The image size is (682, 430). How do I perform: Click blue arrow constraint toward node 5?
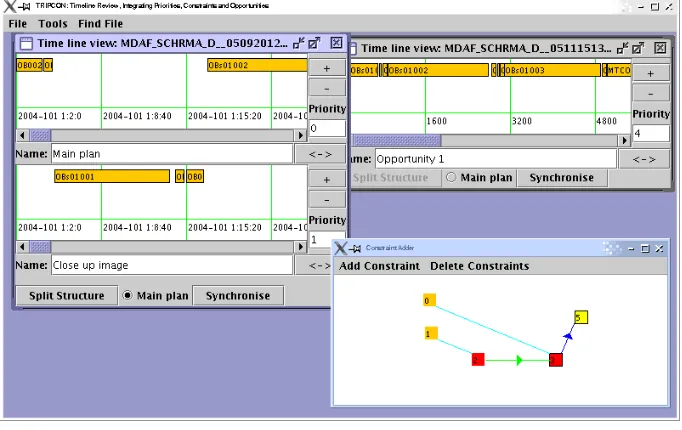568,336
